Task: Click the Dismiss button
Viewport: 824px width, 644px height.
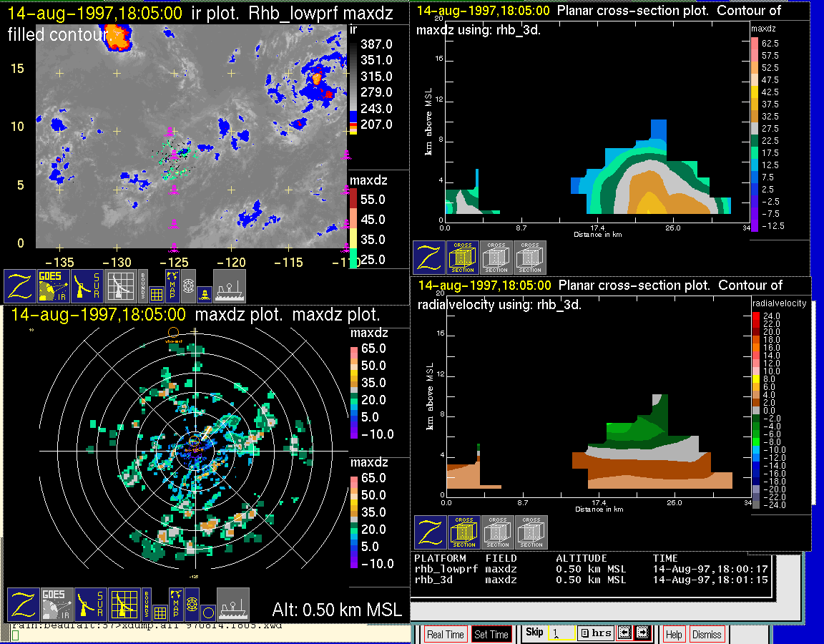Action: pos(707,634)
